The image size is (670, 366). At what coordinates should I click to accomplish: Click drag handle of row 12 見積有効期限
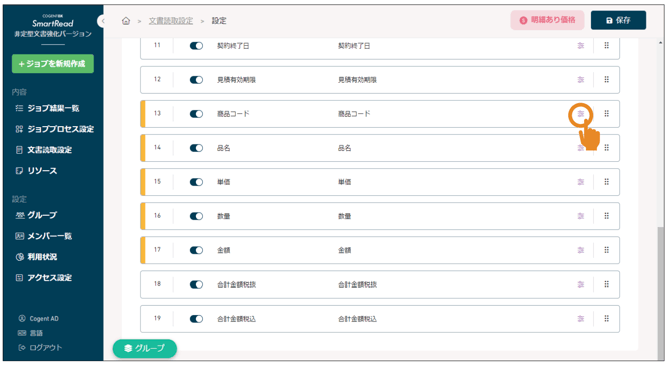tap(606, 79)
